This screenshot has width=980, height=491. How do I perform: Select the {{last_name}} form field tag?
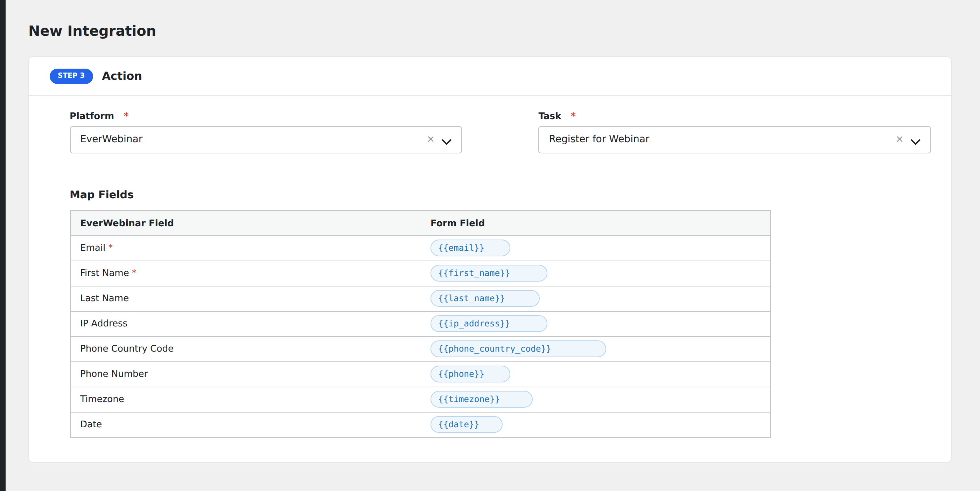[x=485, y=298]
